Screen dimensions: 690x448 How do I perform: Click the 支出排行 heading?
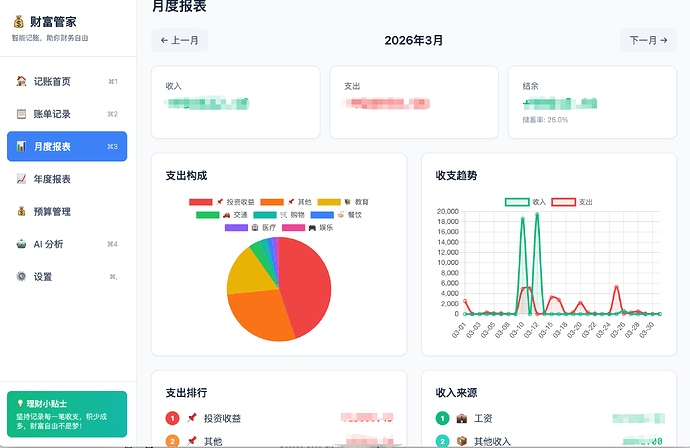[x=186, y=393]
